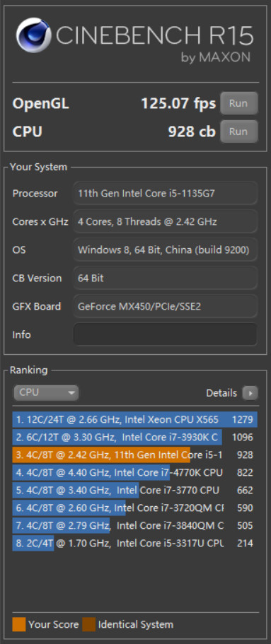271x644 pixels.
Task: Click the GFX Board GeForce MX450 field
Action: point(166,306)
